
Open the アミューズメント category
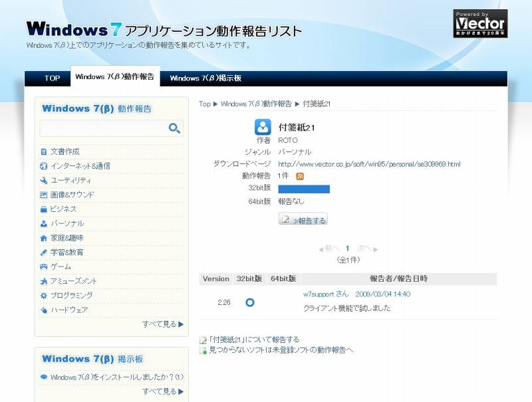(x=74, y=281)
